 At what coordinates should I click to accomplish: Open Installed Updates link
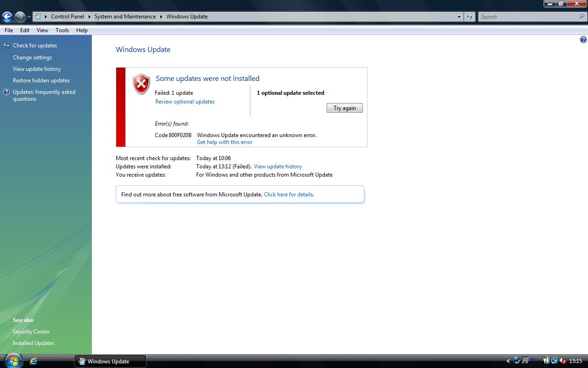[x=34, y=343]
